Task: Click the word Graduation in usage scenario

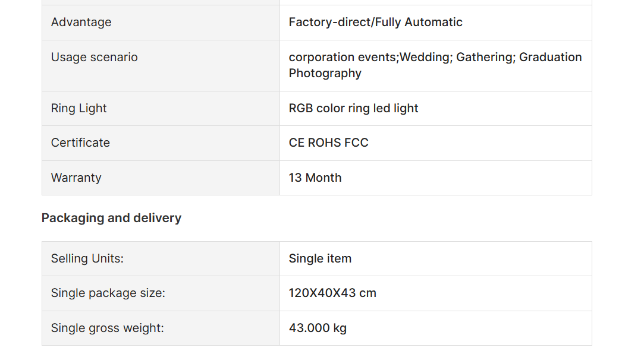Action: (x=551, y=57)
